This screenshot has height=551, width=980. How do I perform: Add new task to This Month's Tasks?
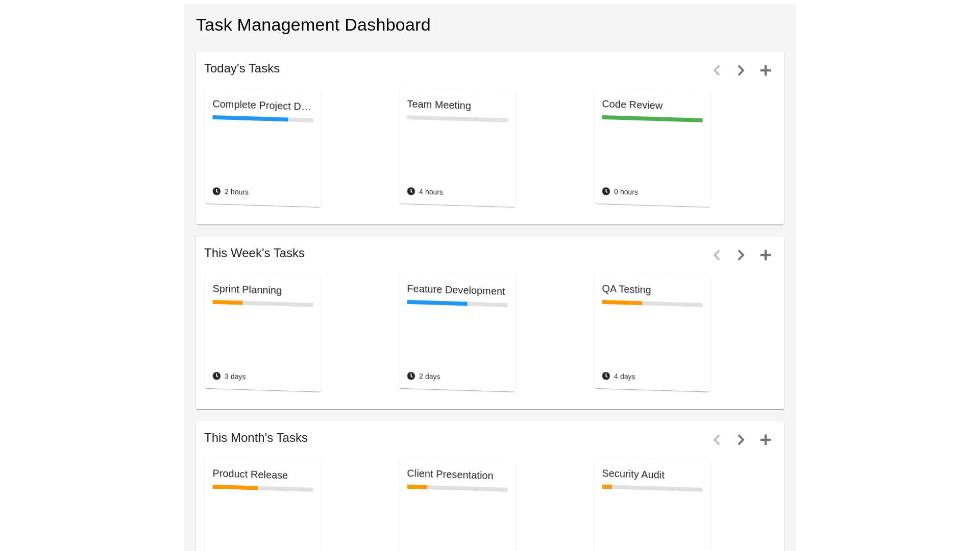click(765, 440)
